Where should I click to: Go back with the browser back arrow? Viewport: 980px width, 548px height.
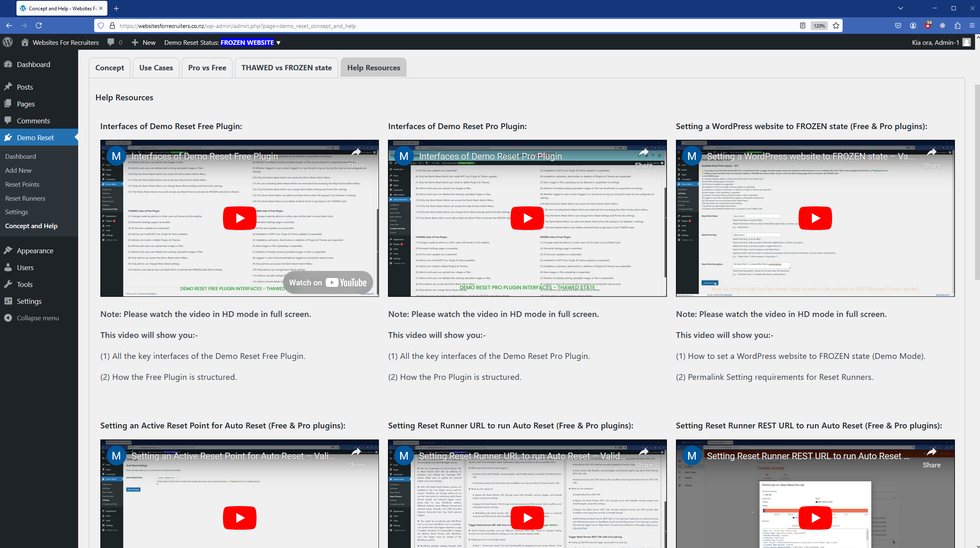point(9,25)
